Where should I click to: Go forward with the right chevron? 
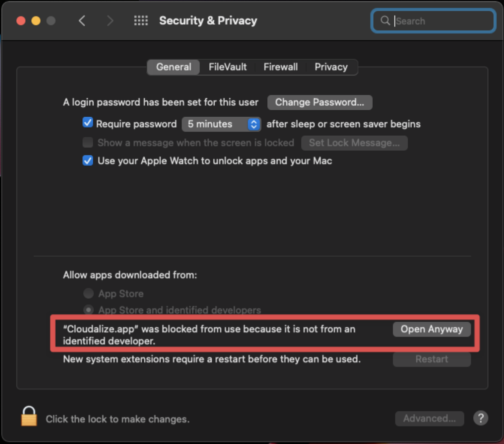pos(110,20)
